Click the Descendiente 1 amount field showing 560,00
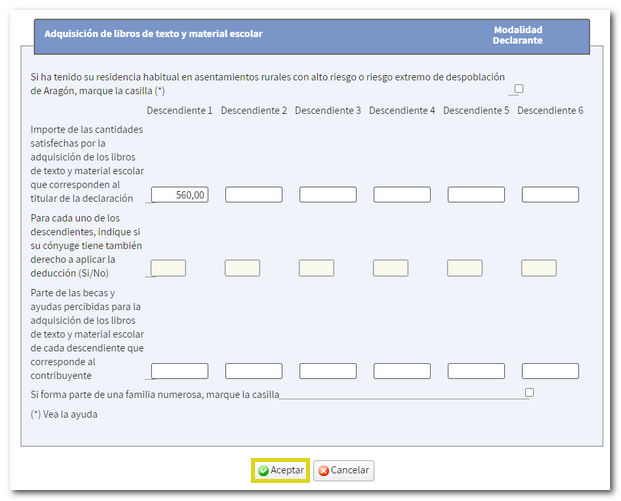This screenshot has width=621, height=501. (180, 195)
